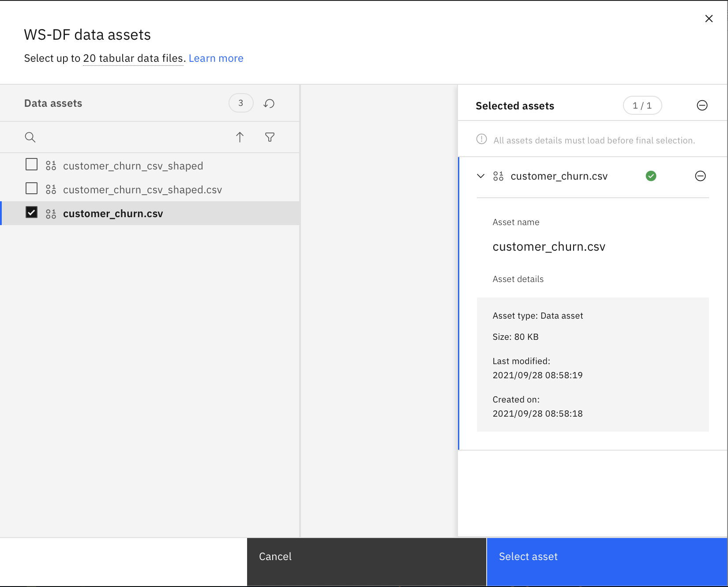The width and height of the screenshot is (728, 587).
Task: Select the customer_churn_csv_shaped.csv list row
Action: [x=142, y=189]
